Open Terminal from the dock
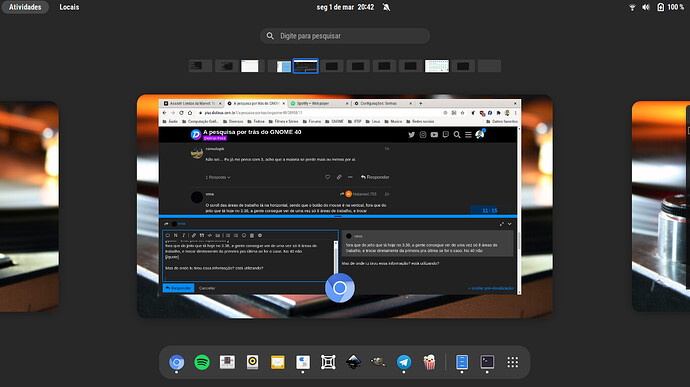This screenshot has height=387, width=690. 487,362
